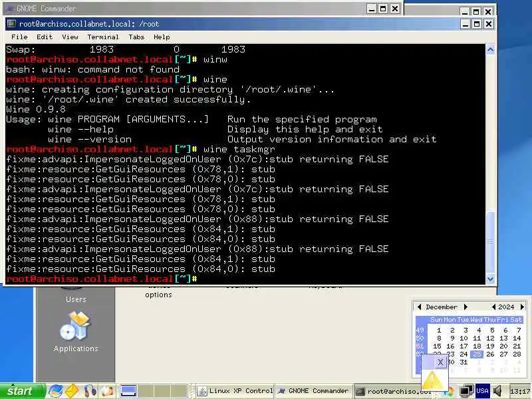Maximize the terminal window
The height and width of the screenshot is (399, 532).
pos(477,24)
